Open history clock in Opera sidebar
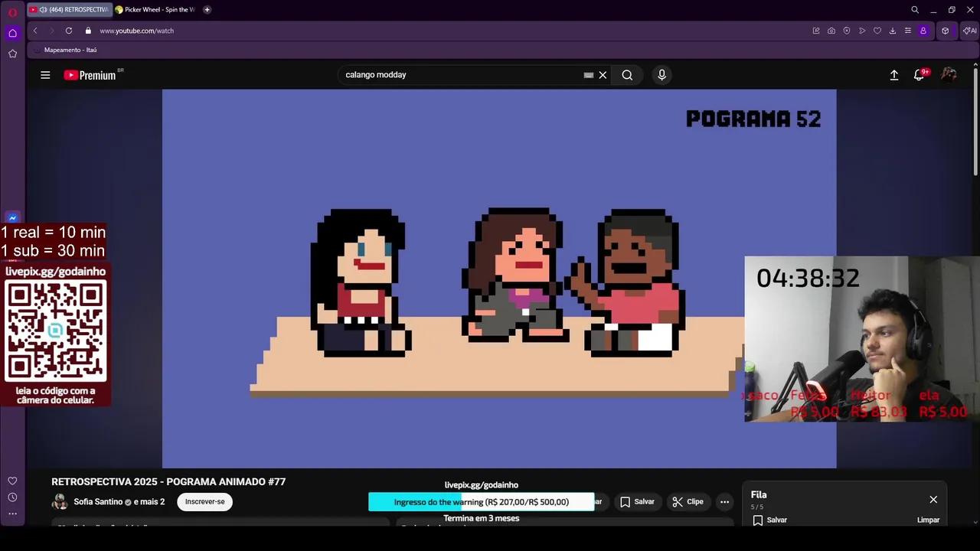 point(12,497)
